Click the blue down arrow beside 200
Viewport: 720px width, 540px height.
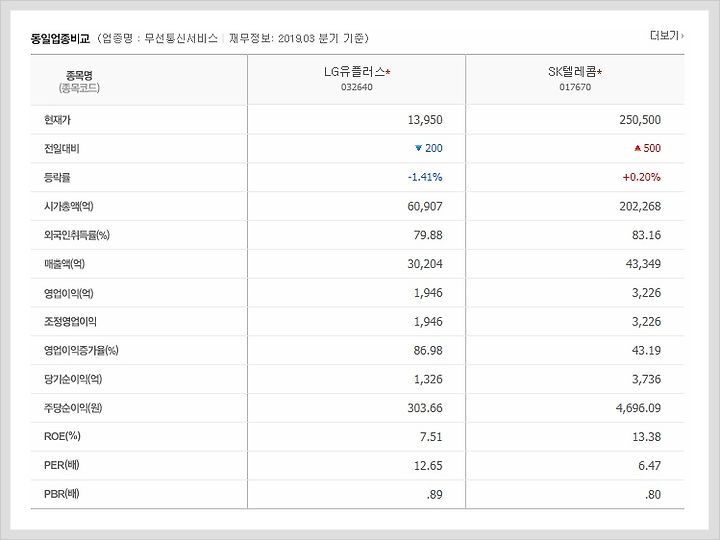(x=418, y=148)
